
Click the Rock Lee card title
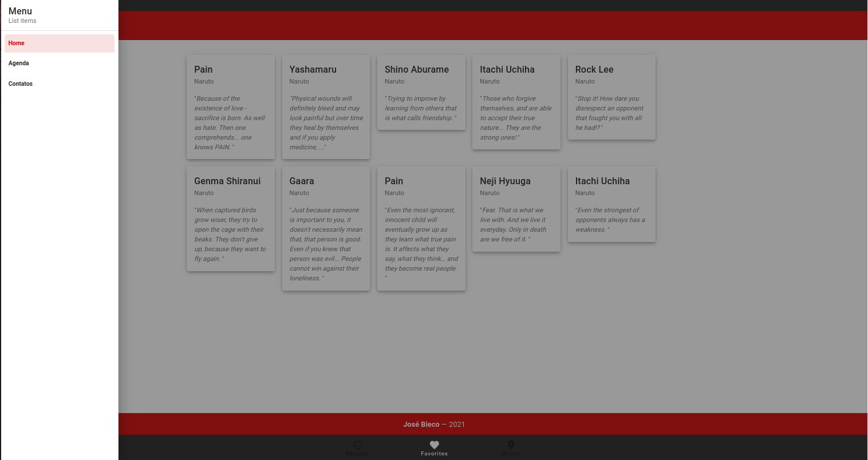pos(594,69)
